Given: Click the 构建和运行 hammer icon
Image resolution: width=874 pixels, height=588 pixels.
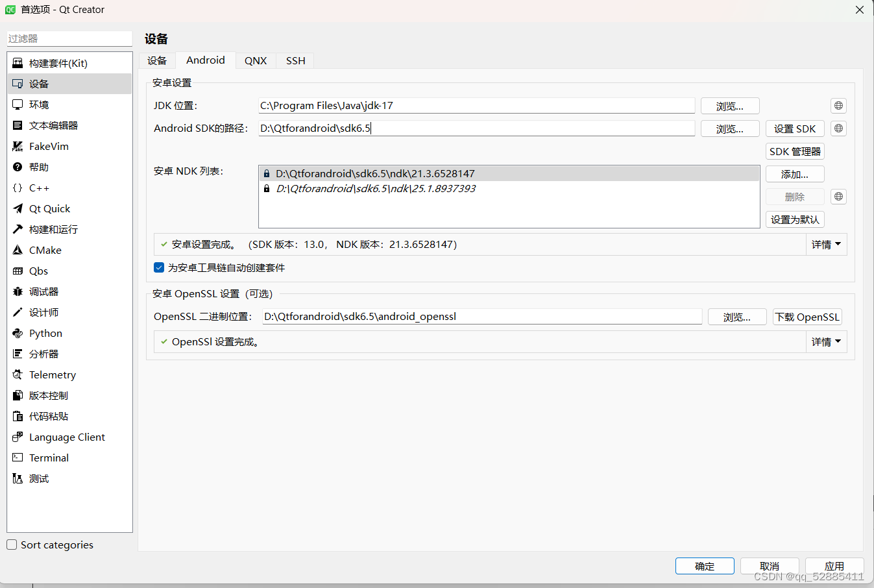Looking at the screenshot, I should tap(18, 229).
